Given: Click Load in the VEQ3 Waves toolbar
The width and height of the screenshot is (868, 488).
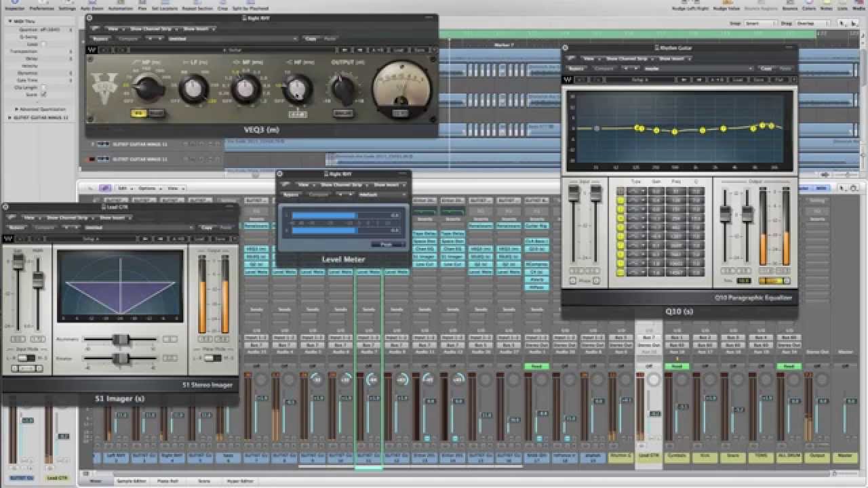Looking at the screenshot, I should pos(399,49).
